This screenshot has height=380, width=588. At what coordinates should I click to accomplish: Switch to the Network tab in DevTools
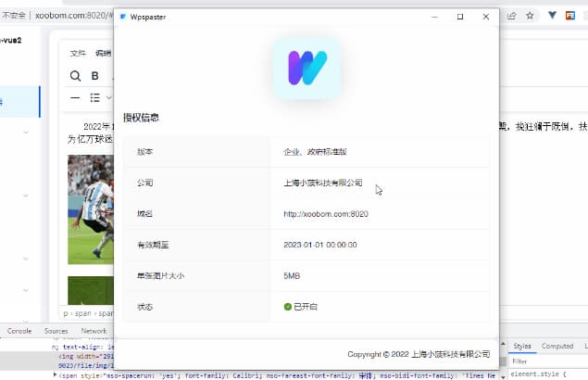coord(94,331)
